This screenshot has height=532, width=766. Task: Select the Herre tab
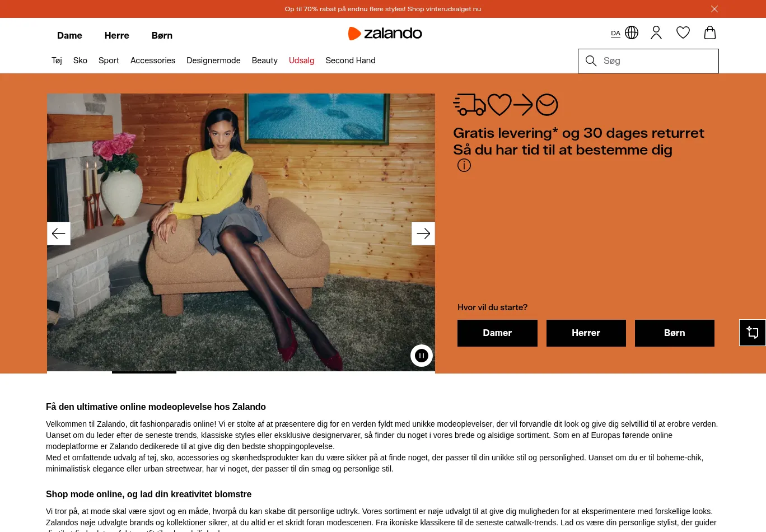pyautogui.click(x=116, y=35)
